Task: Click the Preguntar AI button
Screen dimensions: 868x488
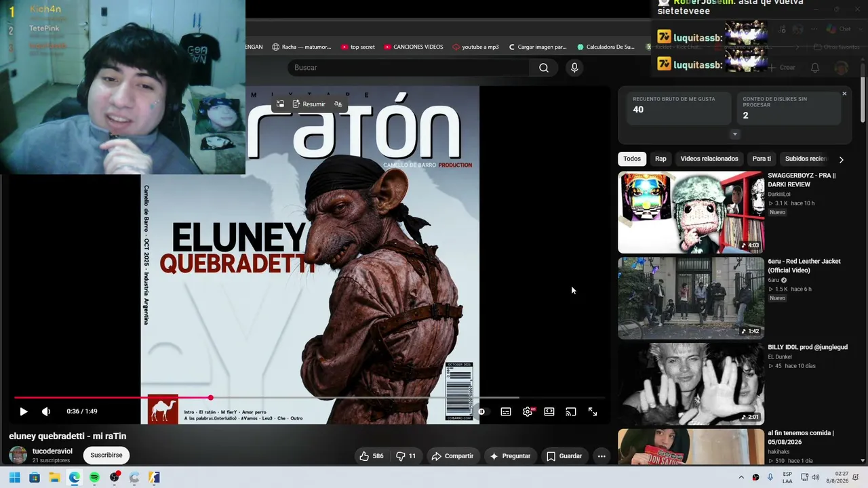Action: (x=510, y=456)
